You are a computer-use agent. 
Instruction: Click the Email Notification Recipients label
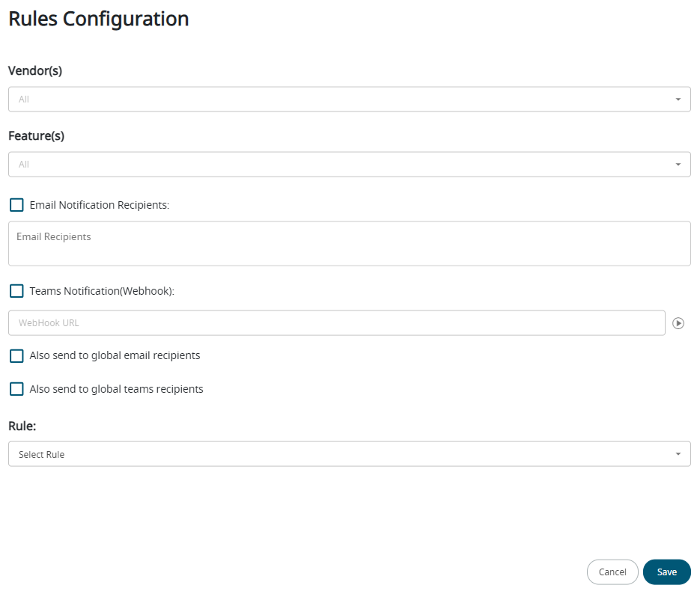(x=100, y=205)
